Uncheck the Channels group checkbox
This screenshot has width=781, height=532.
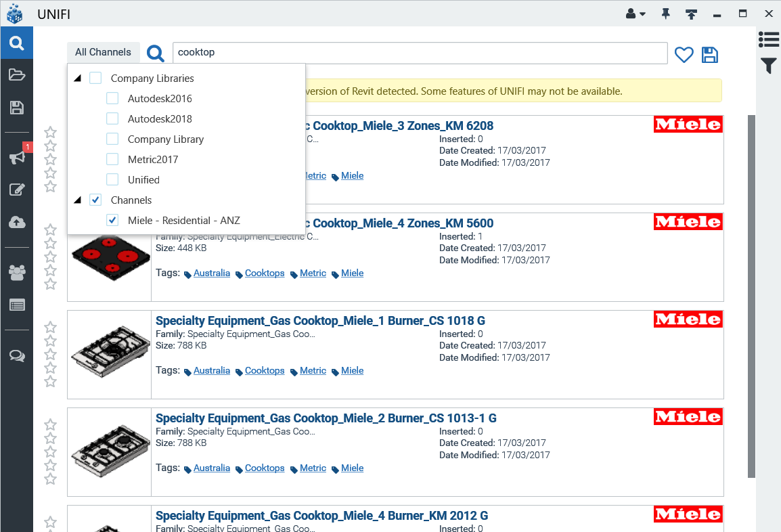click(x=95, y=200)
